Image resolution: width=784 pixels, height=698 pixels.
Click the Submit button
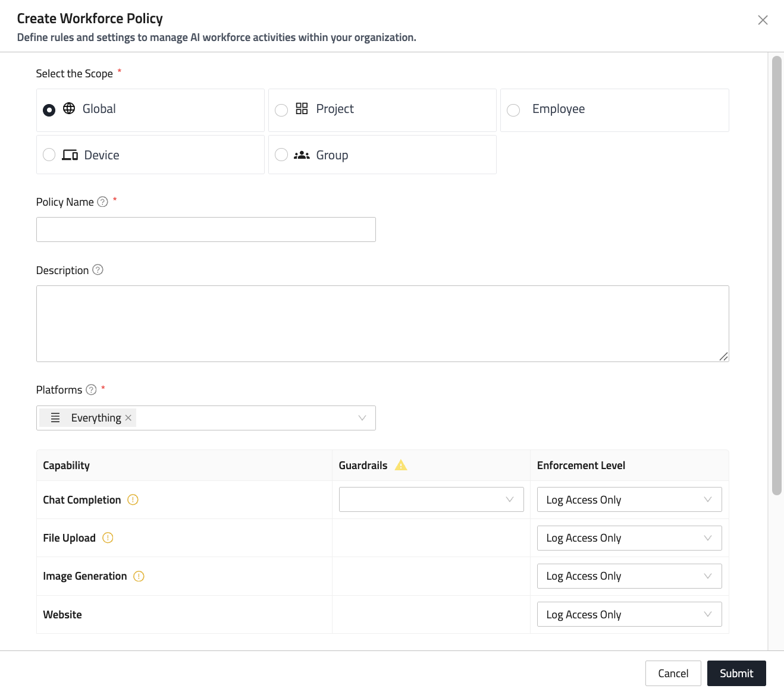736,673
